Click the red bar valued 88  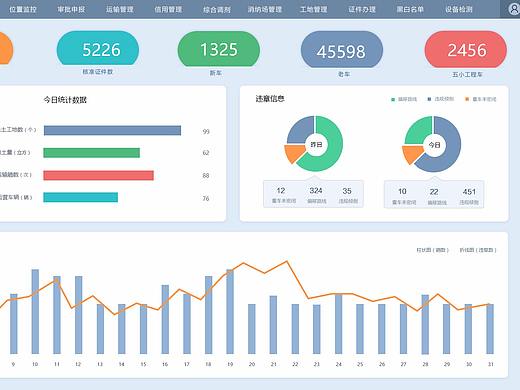[x=99, y=175]
